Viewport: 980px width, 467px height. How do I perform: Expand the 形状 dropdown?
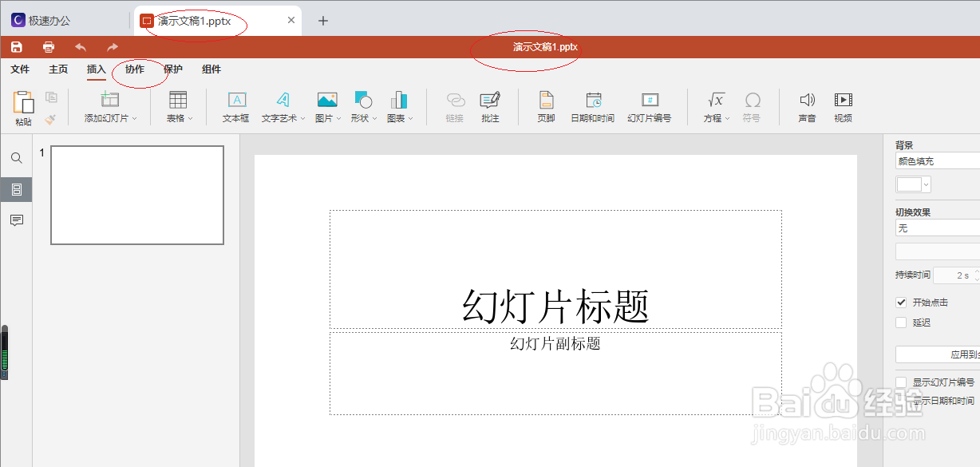pos(374,117)
